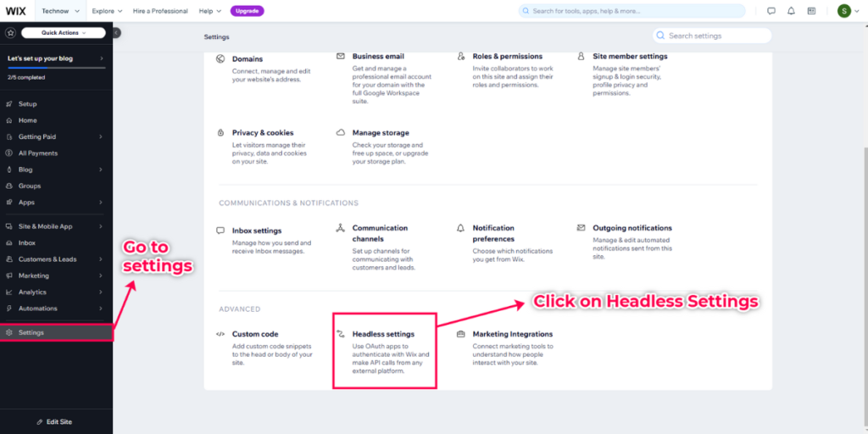This screenshot has width=868, height=434.
Task: Open the notifications bell icon in header
Action: point(791,11)
